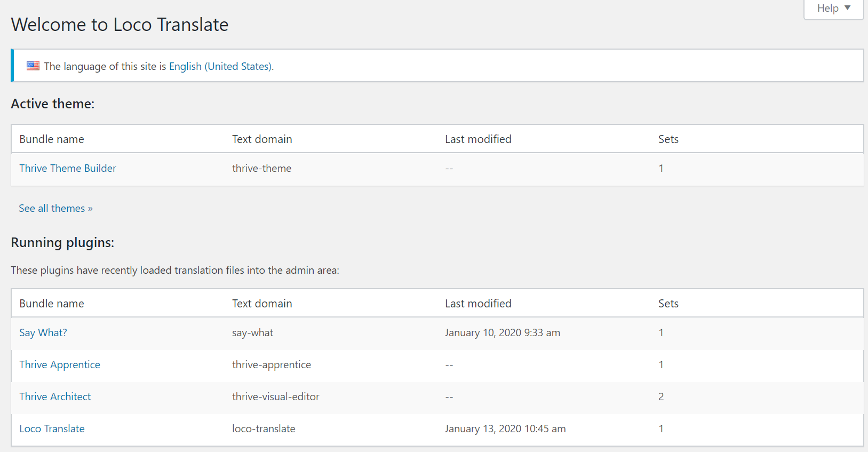Image resolution: width=868 pixels, height=452 pixels.
Task: Sort Running plugins by Last modified header
Action: [x=478, y=304]
